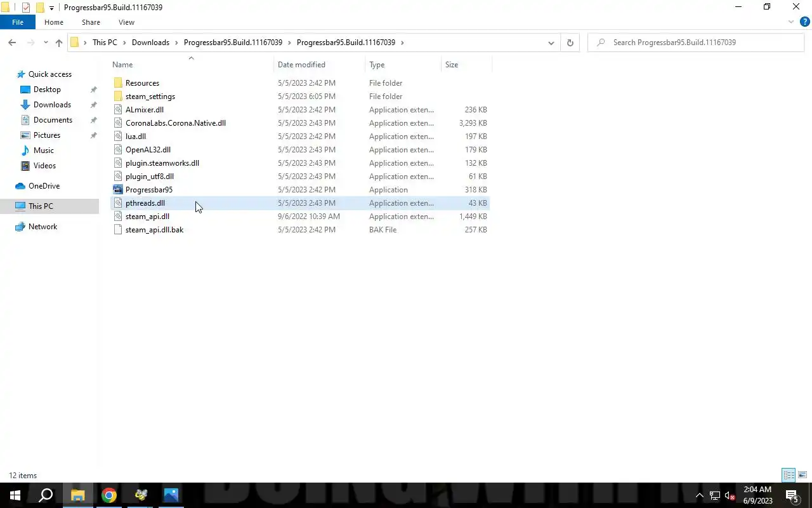This screenshot has height=508, width=812.
Task: Expand breadcrumb arrow after Downloads
Action: (x=177, y=43)
